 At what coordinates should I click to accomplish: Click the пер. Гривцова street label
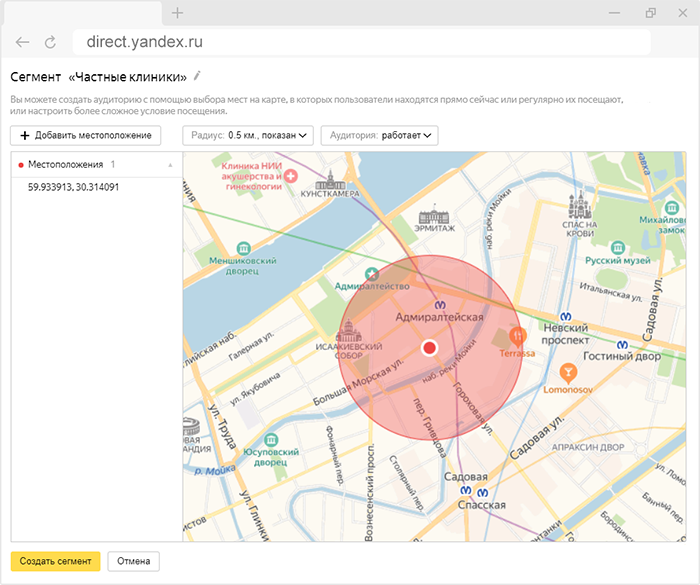(429, 427)
